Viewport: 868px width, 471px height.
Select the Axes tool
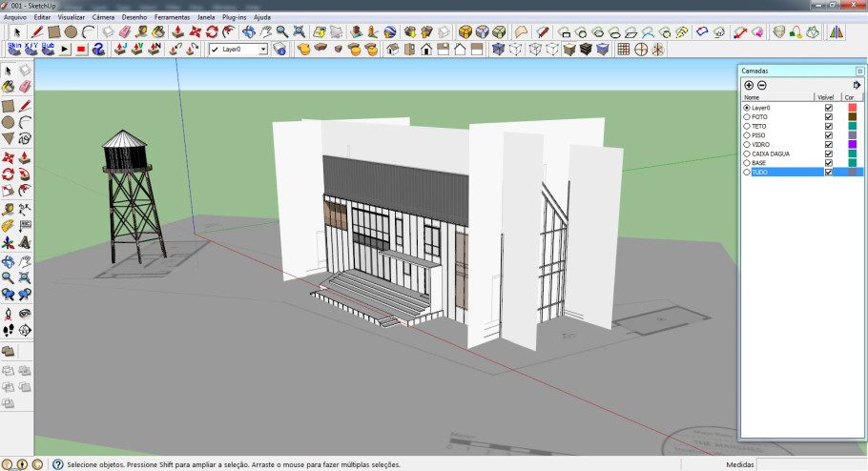click(x=9, y=242)
